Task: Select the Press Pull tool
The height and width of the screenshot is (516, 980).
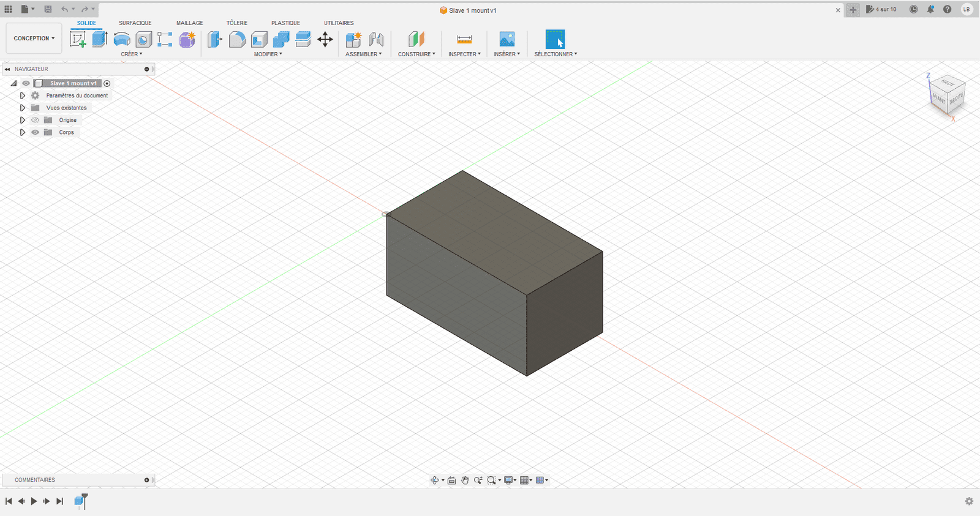Action: (x=215, y=40)
